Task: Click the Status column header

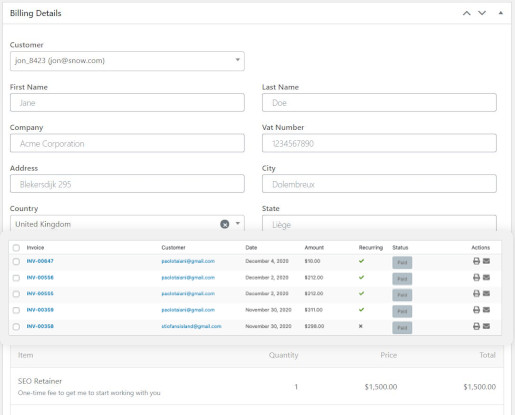Action: 400,247
